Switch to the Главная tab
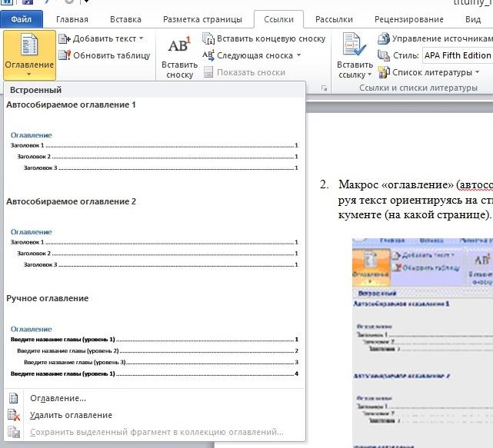 72,19
